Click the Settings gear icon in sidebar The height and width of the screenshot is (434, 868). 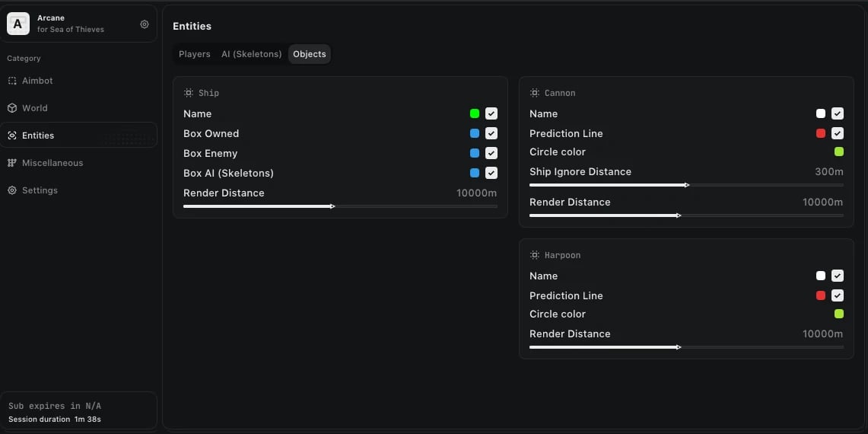[x=12, y=190]
